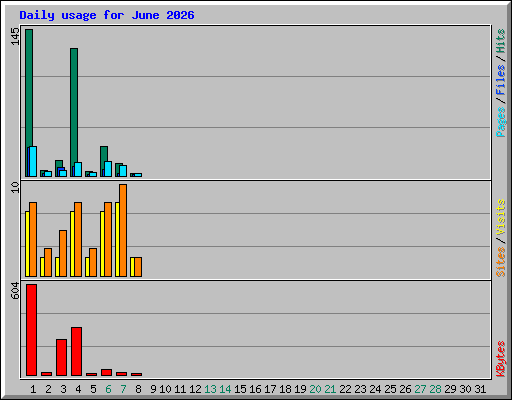The width and height of the screenshot is (512, 400).
Task: Click the red KBytes bar for day 6
Action: [106, 372]
